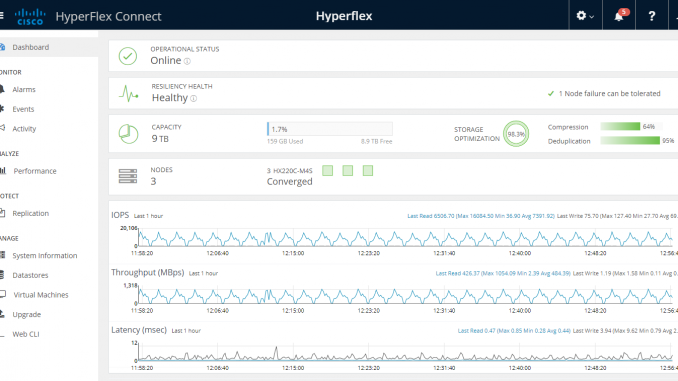Open the Activity page
The height and width of the screenshot is (381, 678).
pos(24,128)
